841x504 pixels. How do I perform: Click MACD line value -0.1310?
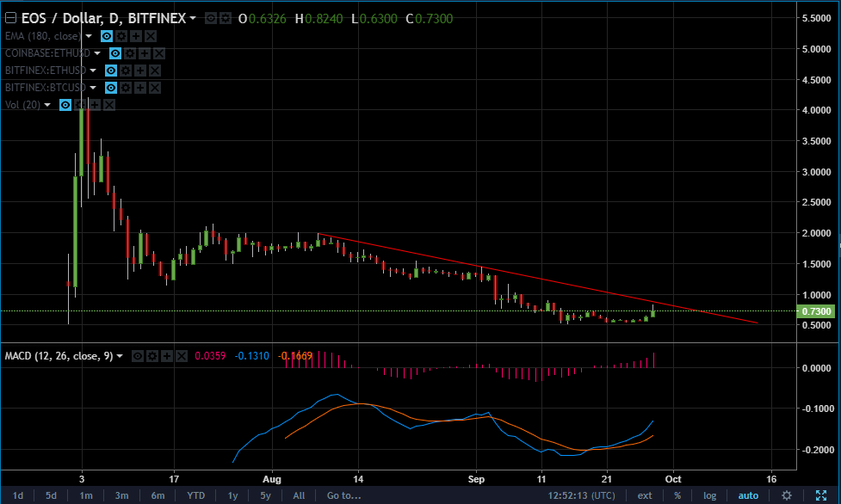[251, 356]
